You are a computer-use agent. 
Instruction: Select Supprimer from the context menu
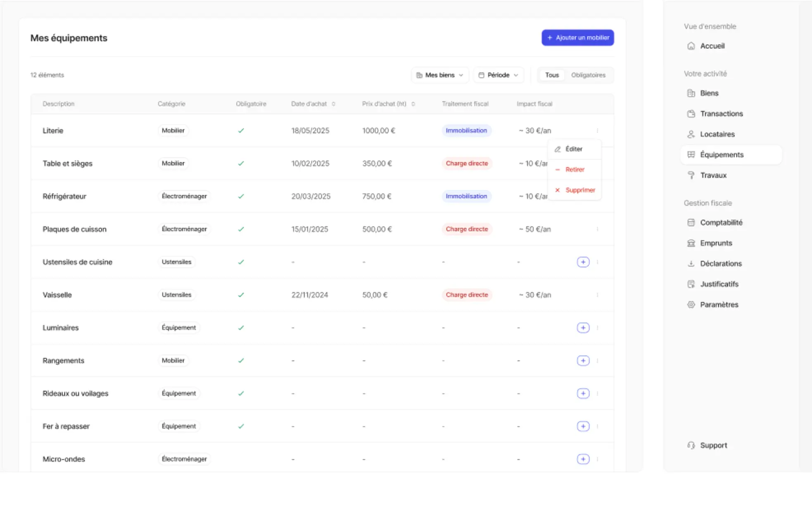[579, 190]
